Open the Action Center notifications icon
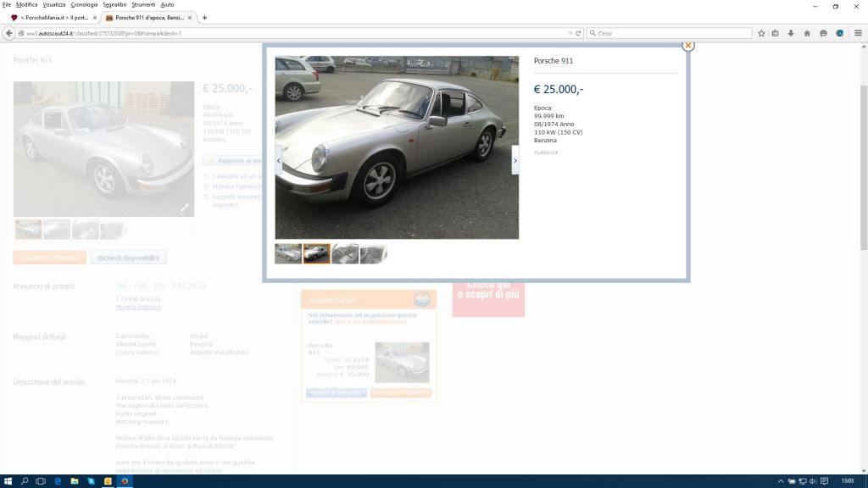The height and width of the screenshot is (488, 868). coord(824,481)
